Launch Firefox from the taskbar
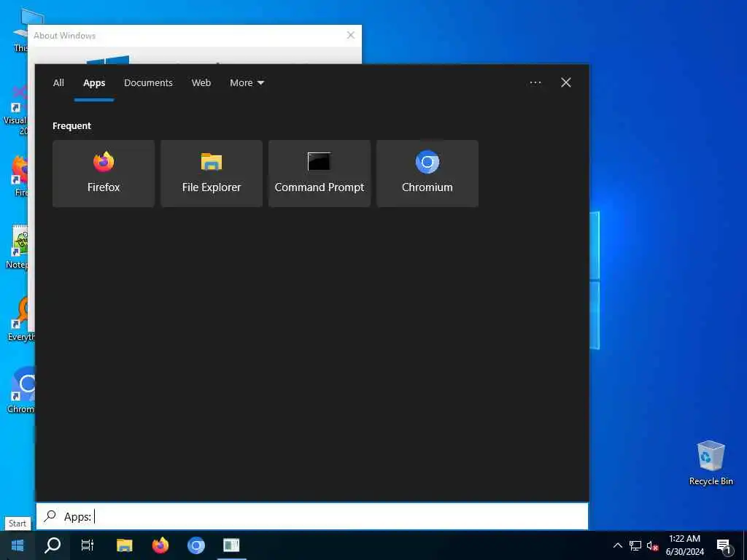This screenshot has width=747, height=560. coord(160,545)
